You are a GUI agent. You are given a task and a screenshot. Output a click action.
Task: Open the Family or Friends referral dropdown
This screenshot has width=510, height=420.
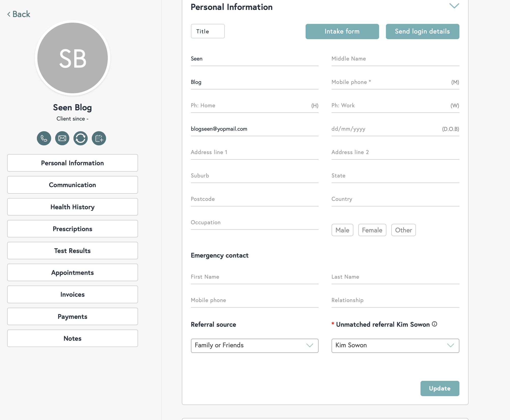[254, 346]
